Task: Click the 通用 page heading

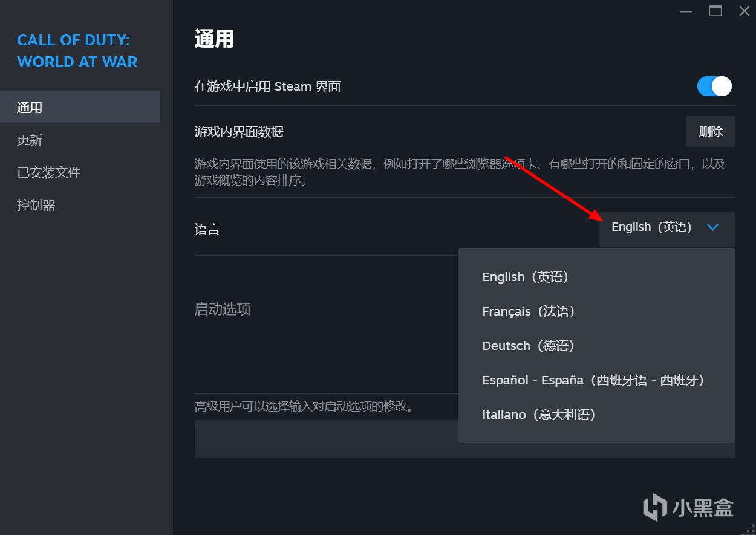Action: 214,39
